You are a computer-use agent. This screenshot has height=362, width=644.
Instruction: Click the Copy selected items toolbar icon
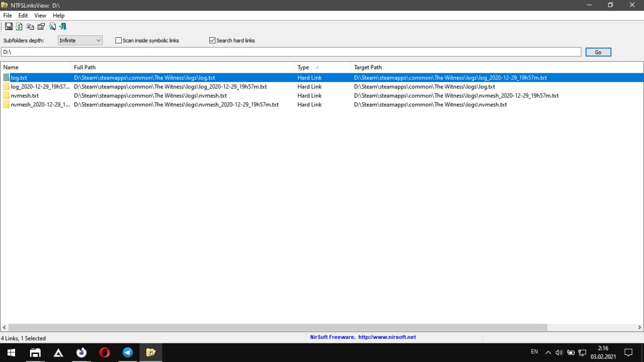point(30,27)
